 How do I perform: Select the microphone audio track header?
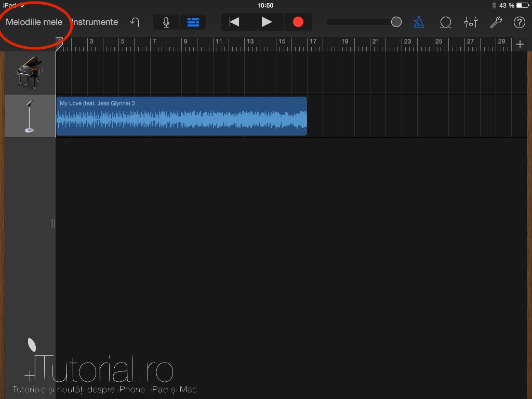tap(30, 116)
